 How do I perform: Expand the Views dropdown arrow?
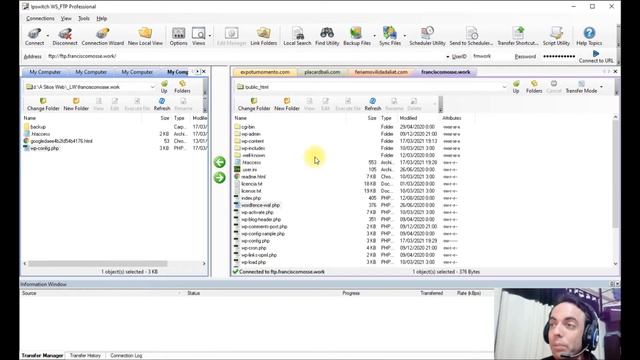209,36
